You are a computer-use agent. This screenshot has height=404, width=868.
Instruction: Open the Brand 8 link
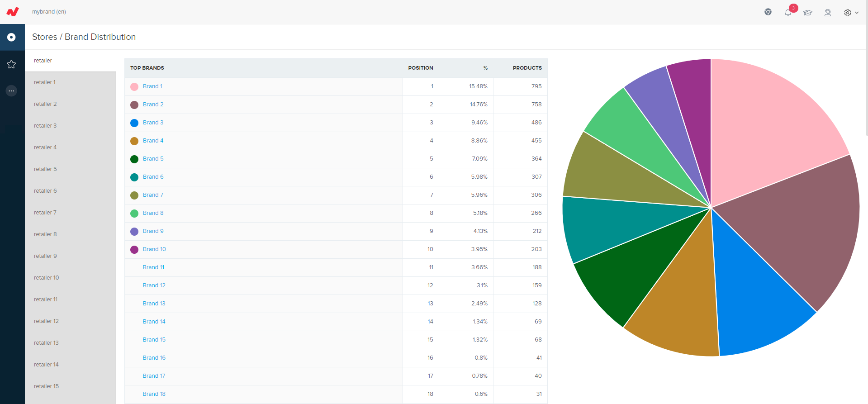[153, 213]
